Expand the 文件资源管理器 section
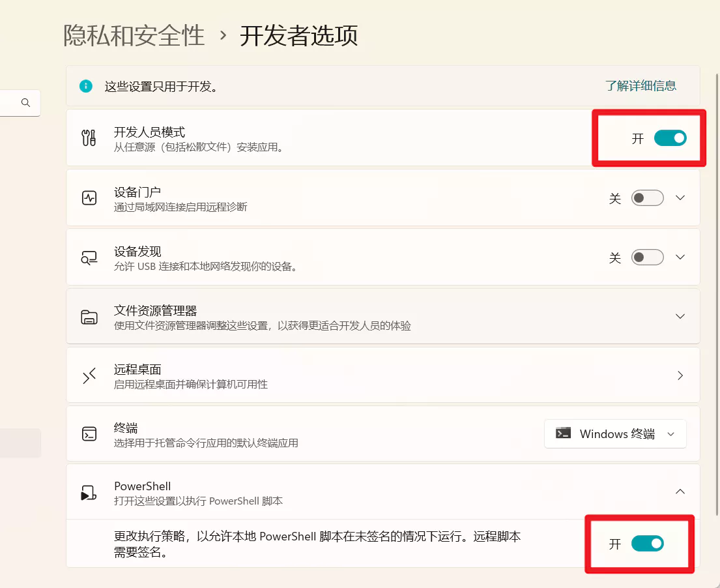 pos(680,316)
